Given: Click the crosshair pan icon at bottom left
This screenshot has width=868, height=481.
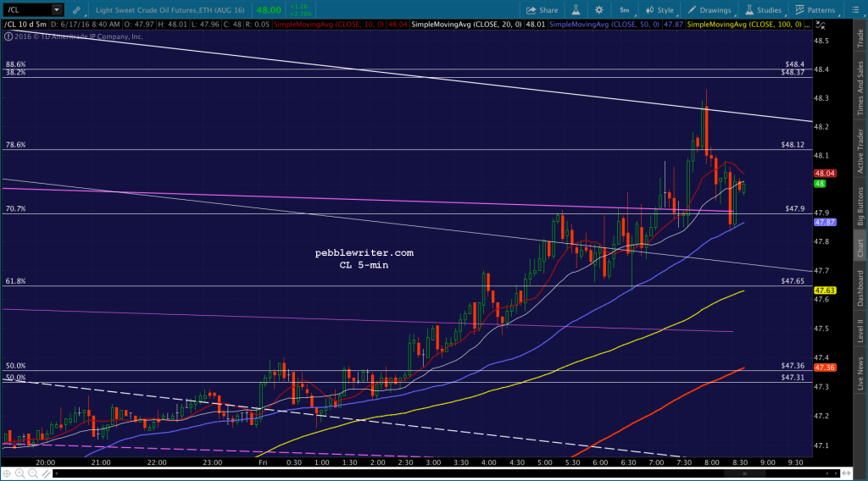Looking at the screenshot, I should click(x=7, y=473).
